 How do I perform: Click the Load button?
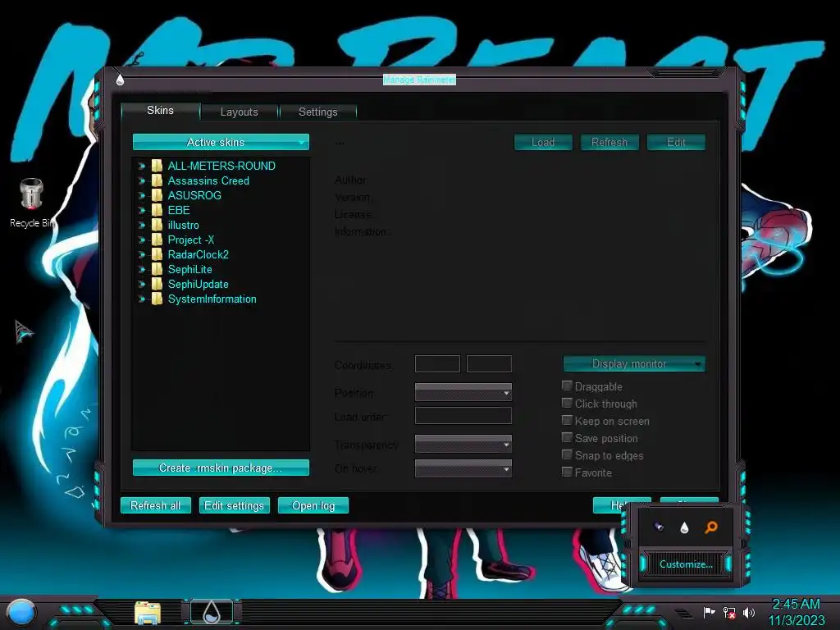[x=543, y=142]
